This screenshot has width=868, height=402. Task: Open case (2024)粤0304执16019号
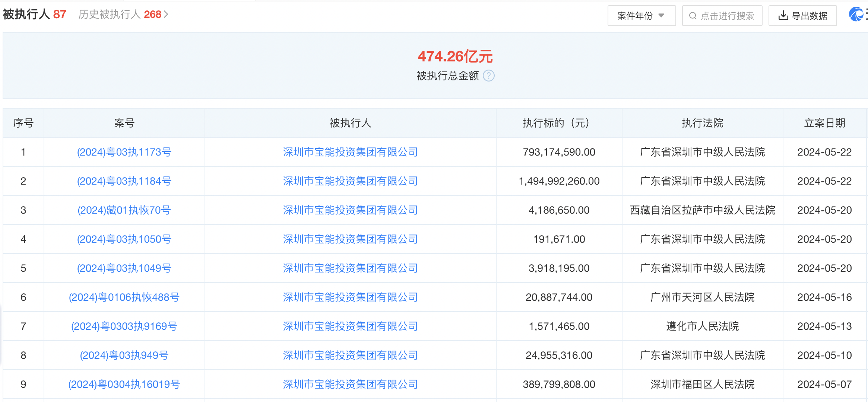pos(124,385)
